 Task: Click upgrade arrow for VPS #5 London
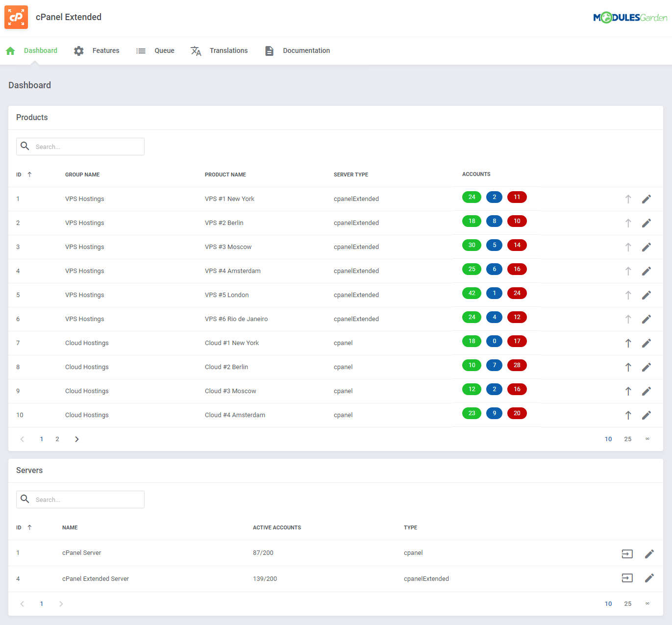(628, 295)
